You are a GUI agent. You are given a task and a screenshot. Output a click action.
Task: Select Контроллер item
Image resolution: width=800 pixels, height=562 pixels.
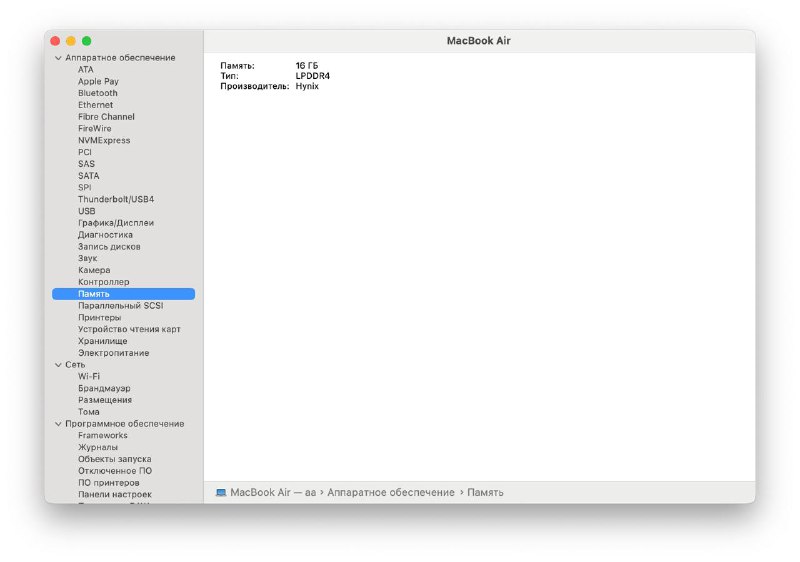tap(104, 282)
